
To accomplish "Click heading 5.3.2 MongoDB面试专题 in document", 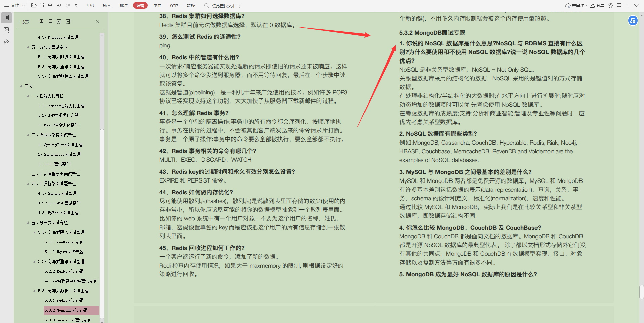I will pos(432,33).
